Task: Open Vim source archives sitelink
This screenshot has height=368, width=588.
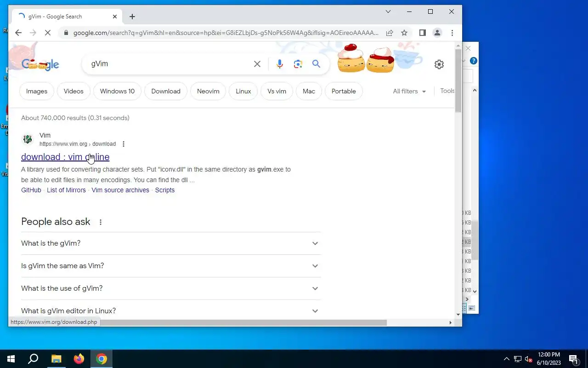Action: coord(120,190)
